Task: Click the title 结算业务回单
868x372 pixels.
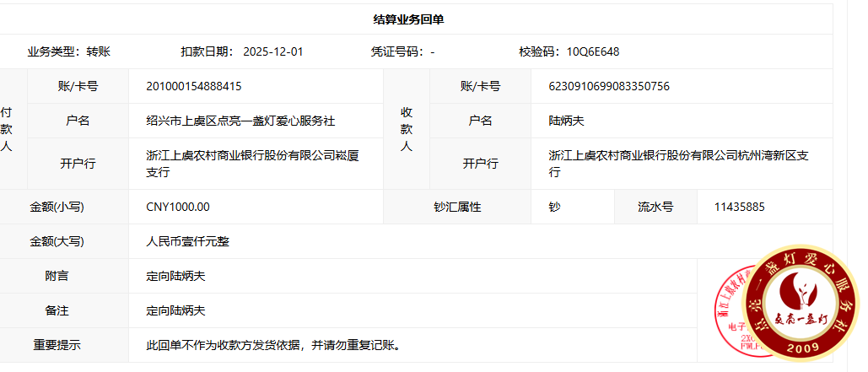Action: pyautogui.click(x=408, y=20)
